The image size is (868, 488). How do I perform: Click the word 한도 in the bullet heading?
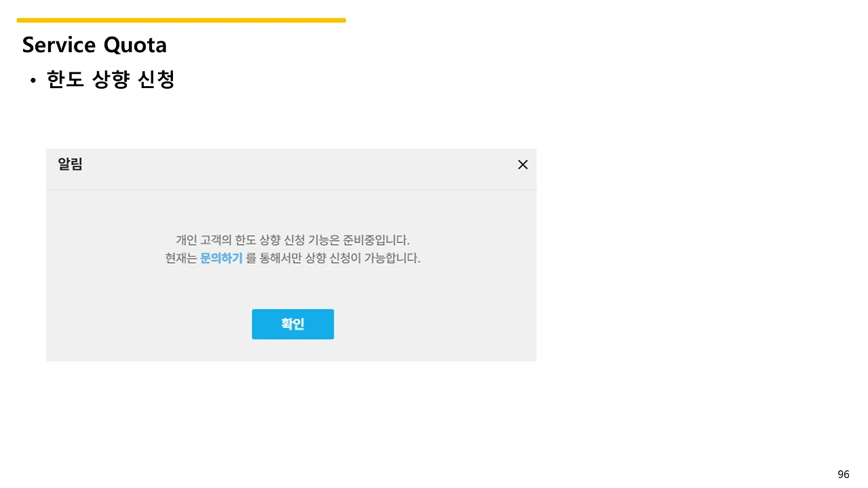click(65, 80)
